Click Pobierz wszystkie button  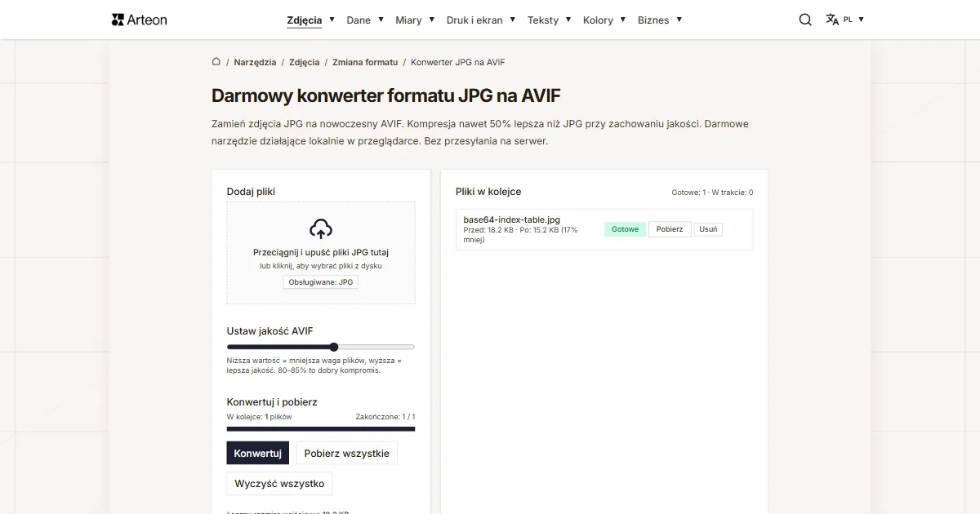tap(347, 453)
